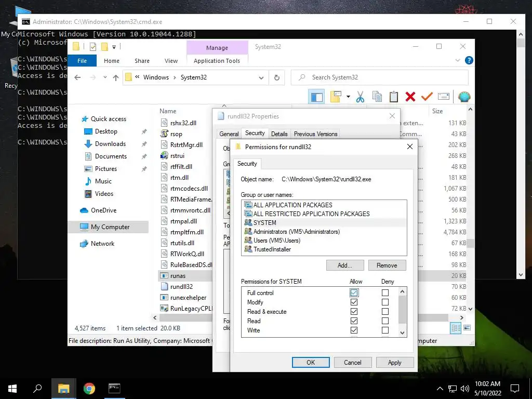This screenshot has height=399, width=532.
Task: Switch to details view icon in status bar
Action: point(456,328)
